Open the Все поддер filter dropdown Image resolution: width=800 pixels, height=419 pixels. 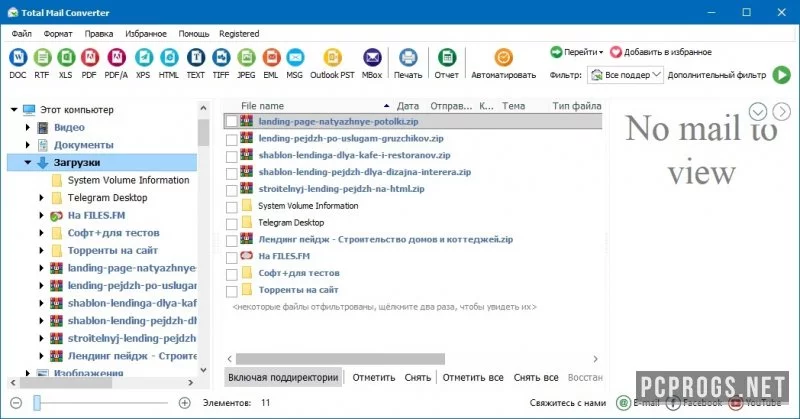pos(626,75)
